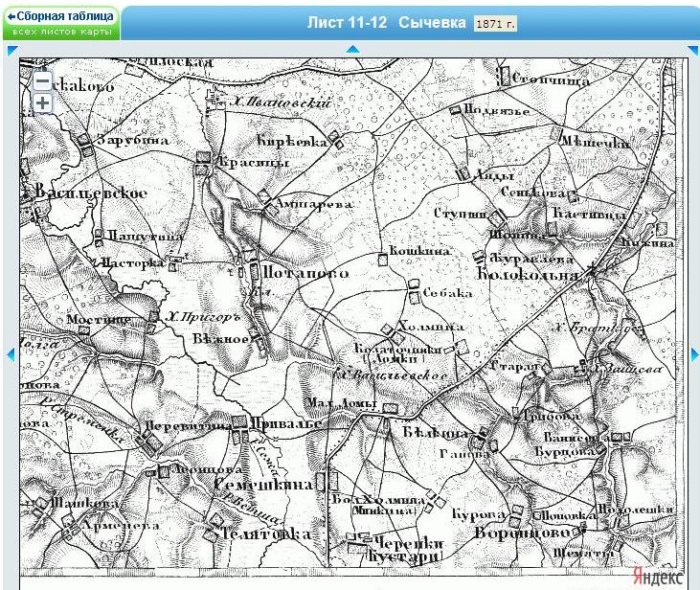Click the zoom out minus button

tap(42, 81)
